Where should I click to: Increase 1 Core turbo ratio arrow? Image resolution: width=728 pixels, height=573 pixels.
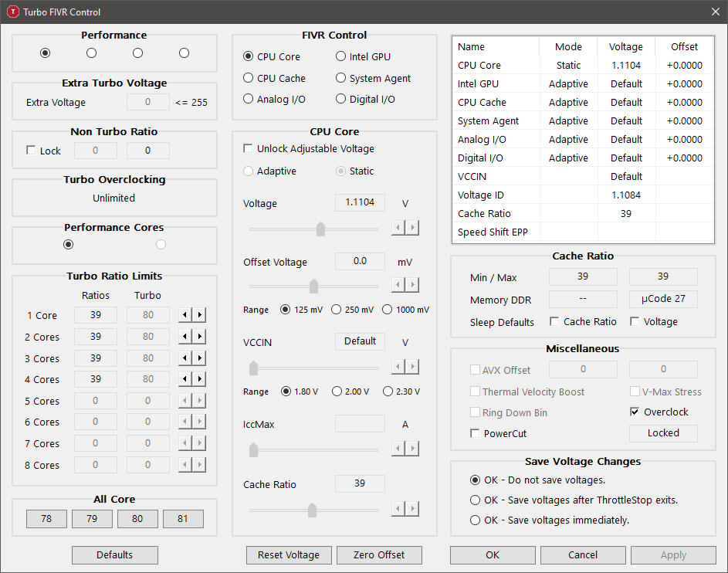(x=199, y=315)
